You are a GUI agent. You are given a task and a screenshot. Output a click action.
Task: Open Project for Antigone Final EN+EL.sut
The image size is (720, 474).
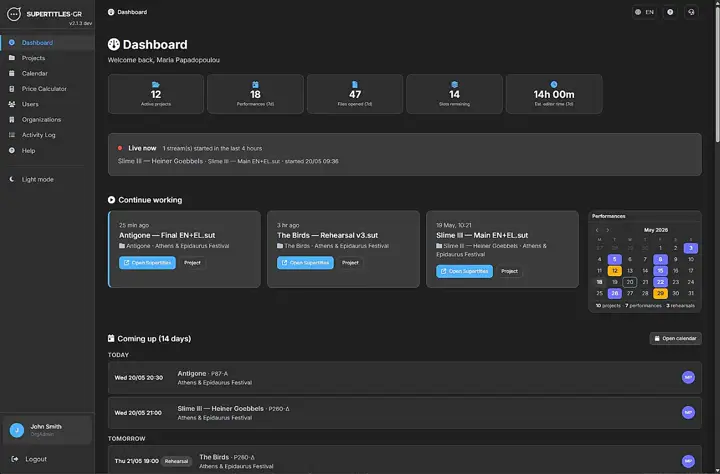[192, 263]
